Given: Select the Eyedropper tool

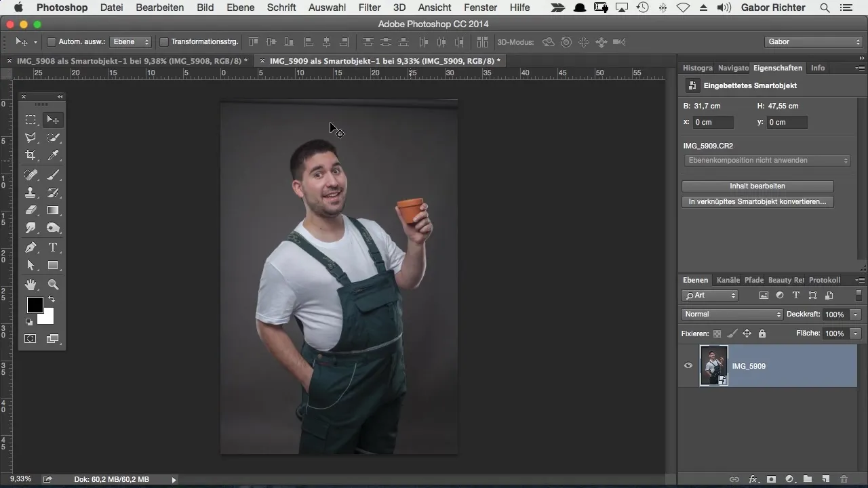Looking at the screenshot, I should (x=53, y=155).
